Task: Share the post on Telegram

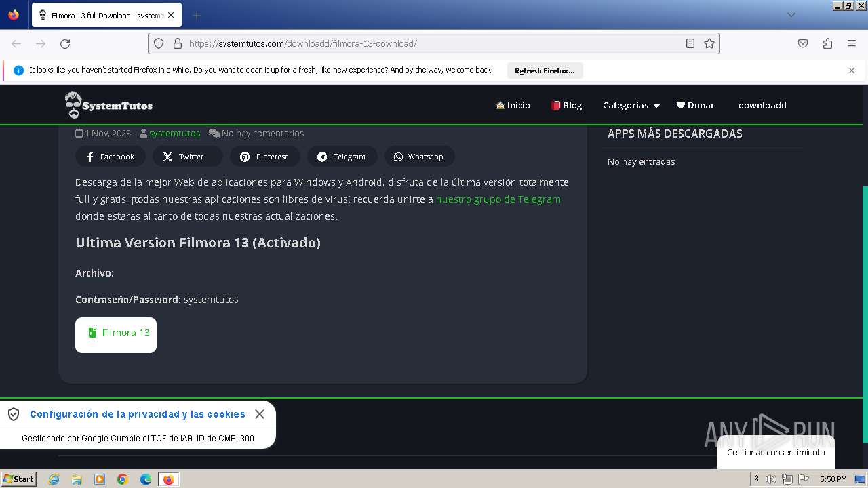Action: tap(342, 157)
